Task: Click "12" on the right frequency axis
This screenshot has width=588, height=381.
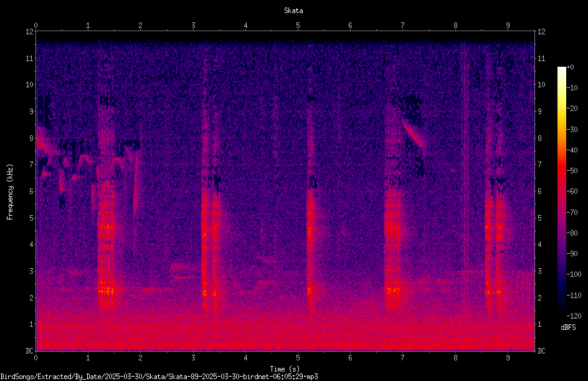Action: tap(541, 32)
